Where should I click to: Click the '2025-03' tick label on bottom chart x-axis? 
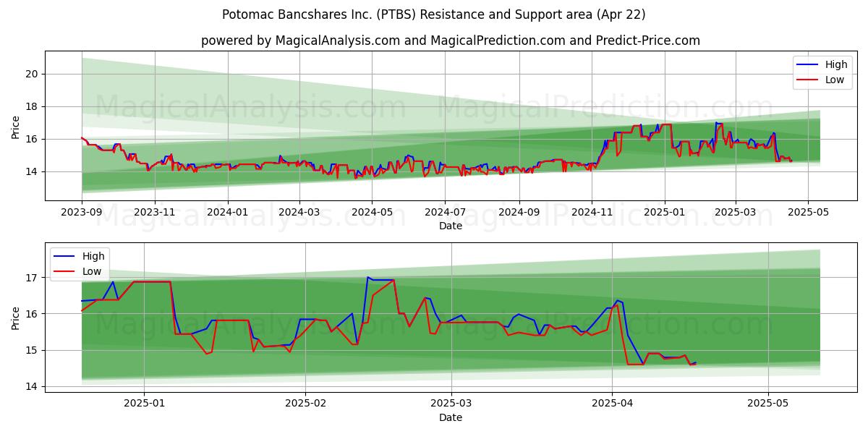tap(451, 404)
